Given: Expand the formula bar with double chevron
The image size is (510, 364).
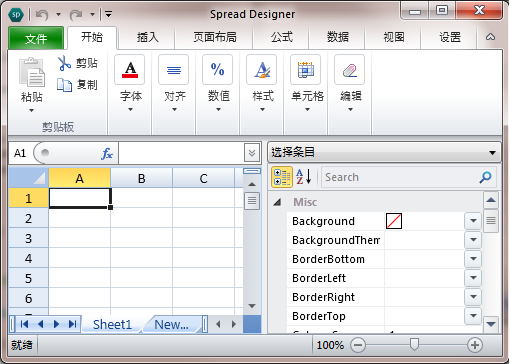Looking at the screenshot, I should pyautogui.click(x=252, y=153).
